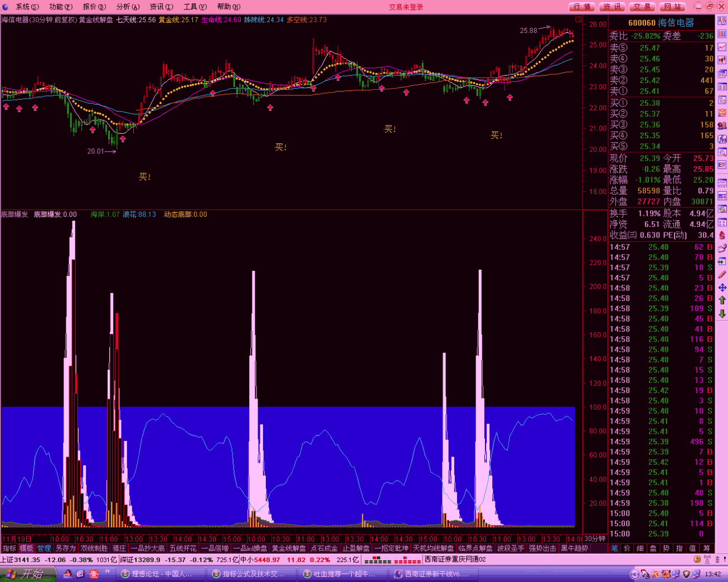Viewport: 728px width, 582px height.
Task: Click the red line trend chart icon
Action: pyautogui.click(x=722, y=47)
